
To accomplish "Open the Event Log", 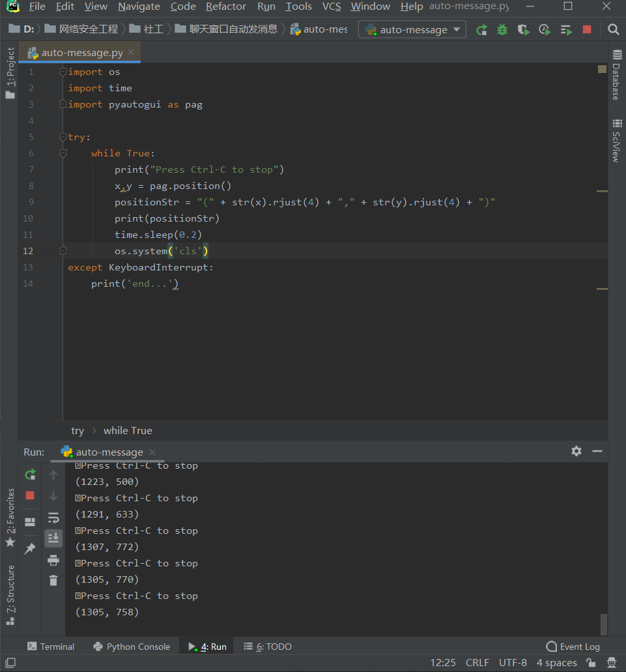I will point(573,647).
